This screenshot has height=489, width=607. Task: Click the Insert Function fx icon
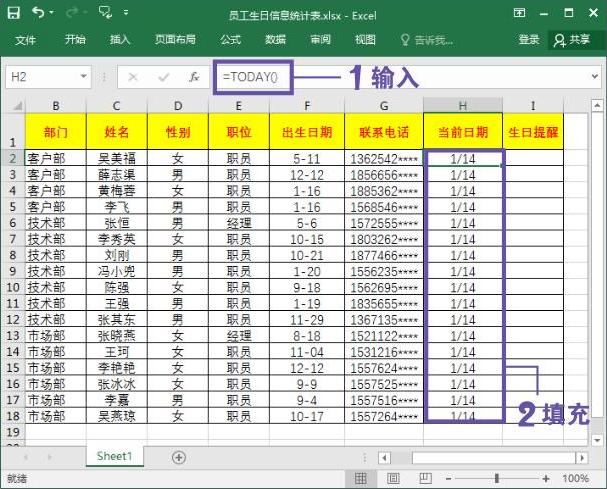[x=194, y=77]
